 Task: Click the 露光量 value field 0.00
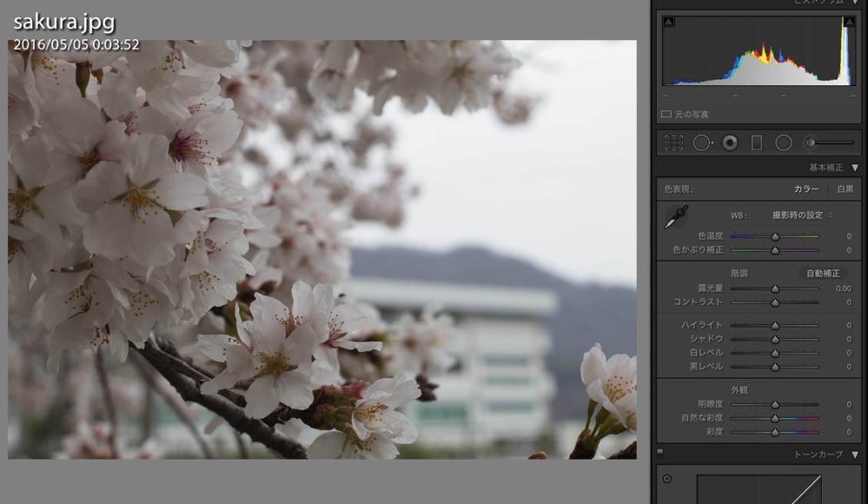click(843, 288)
